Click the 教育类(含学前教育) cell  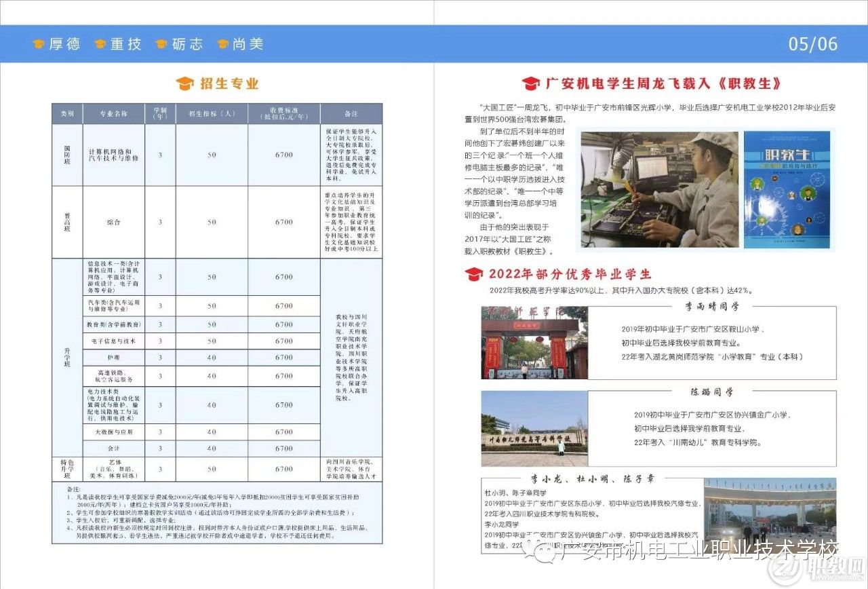pos(114,324)
